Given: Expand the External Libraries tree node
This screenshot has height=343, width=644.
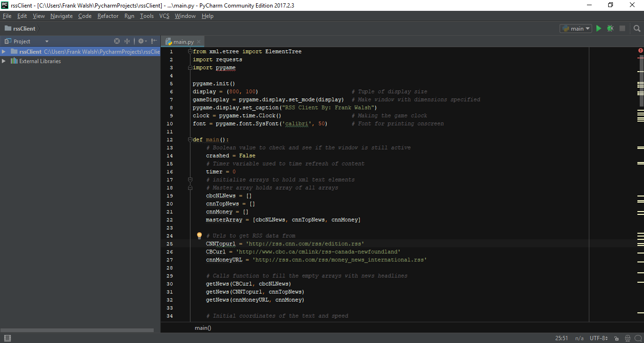Looking at the screenshot, I should point(4,61).
